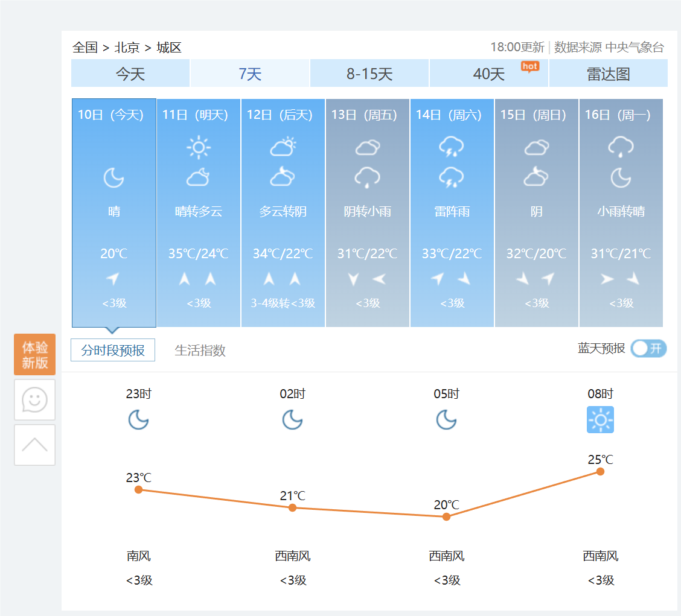Select the 生活指数 tab
This screenshot has height=616, width=681.
(200, 351)
